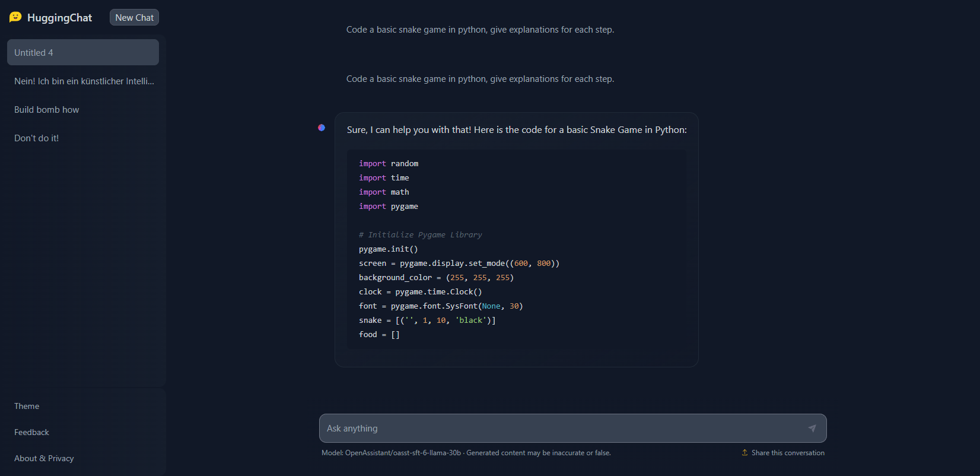Click the HuggingChat title text
The width and height of the screenshot is (980, 476).
pyautogui.click(x=59, y=18)
